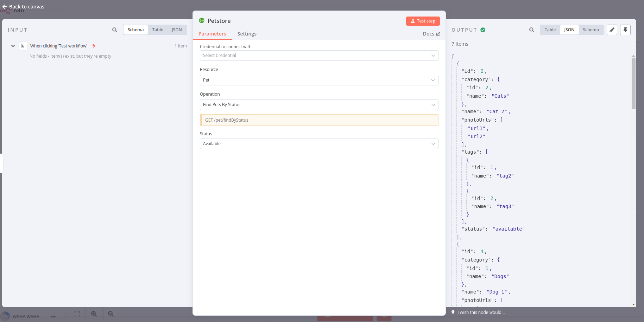The image size is (644, 322).
Task: Click the fit-to-view canvas icon
Action: (x=77, y=314)
